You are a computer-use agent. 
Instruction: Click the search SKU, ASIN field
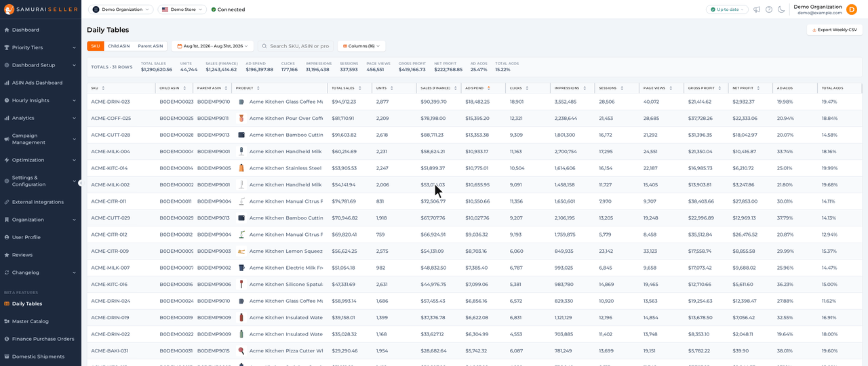pyautogui.click(x=296, y=46)
